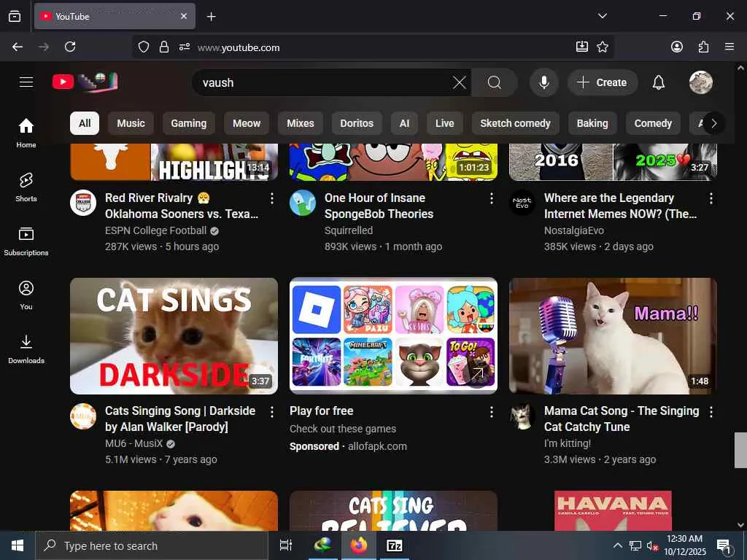Select the Doritos filter chip

[357, 123]
